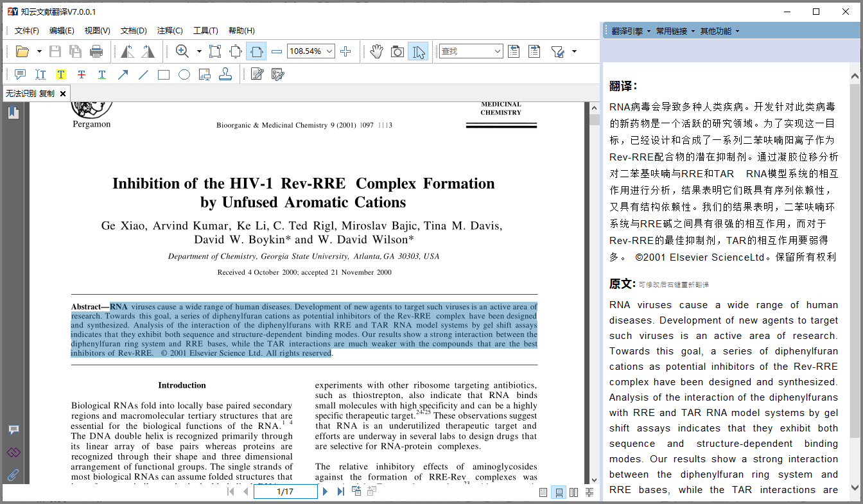Open the magnifier tool dropdown arrow

point(199,51)
